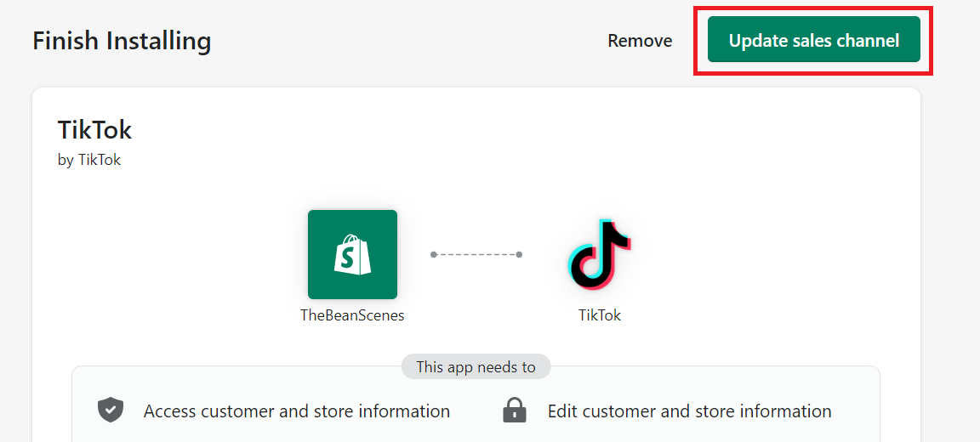The width and height of the screenshot is (980, 442).
Task: Click the Finish Installing page heading
Action: point(122,41)
